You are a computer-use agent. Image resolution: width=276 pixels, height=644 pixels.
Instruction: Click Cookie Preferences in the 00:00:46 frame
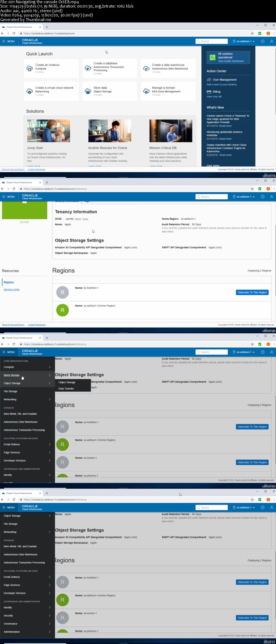37,325
